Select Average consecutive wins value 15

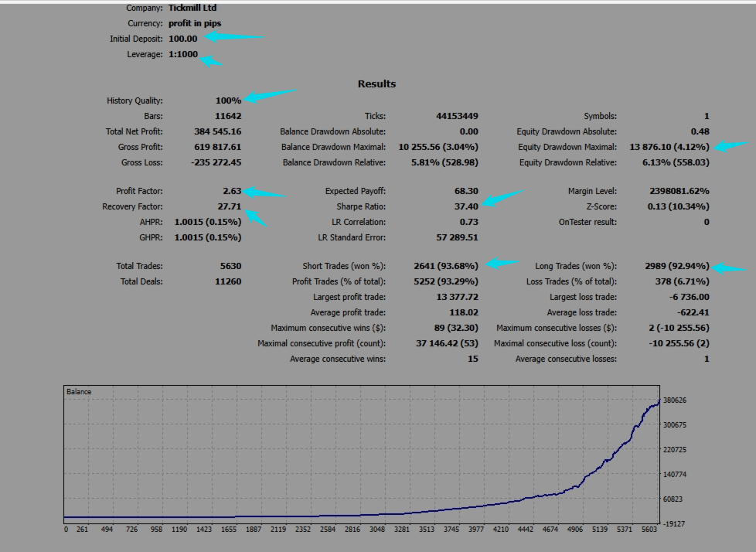[x=472, y=358]
